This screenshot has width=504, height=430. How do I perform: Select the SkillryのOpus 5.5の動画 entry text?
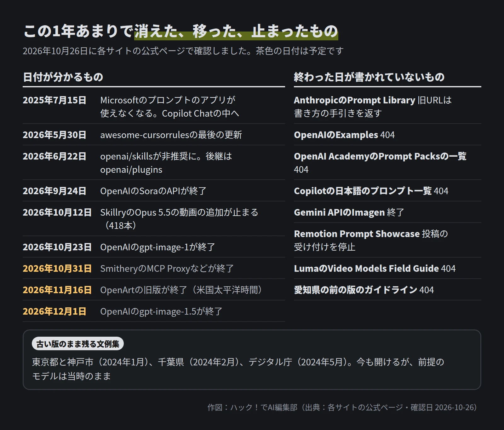pyautogui.click(x=179, y=219)
